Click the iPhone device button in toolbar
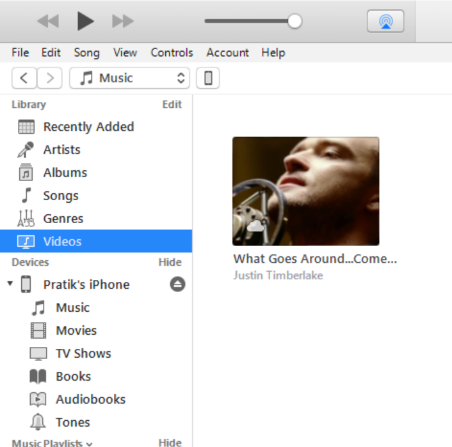This screenshot has height=447, width=452. coord(208,78)
